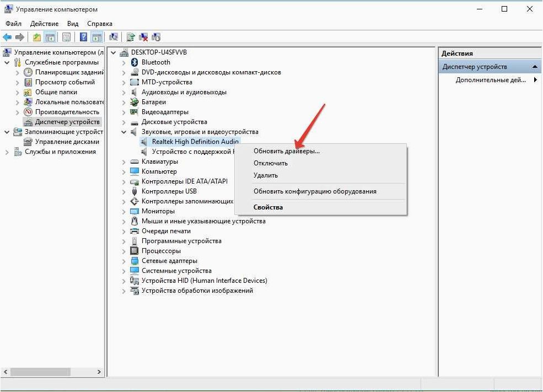
Task: Click the Процессоры chip icon
Action: click(135, 251)
